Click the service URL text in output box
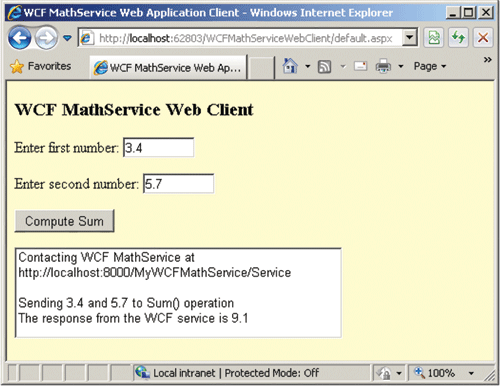Screen dimensions: 500x386 (x=155, y=273)
